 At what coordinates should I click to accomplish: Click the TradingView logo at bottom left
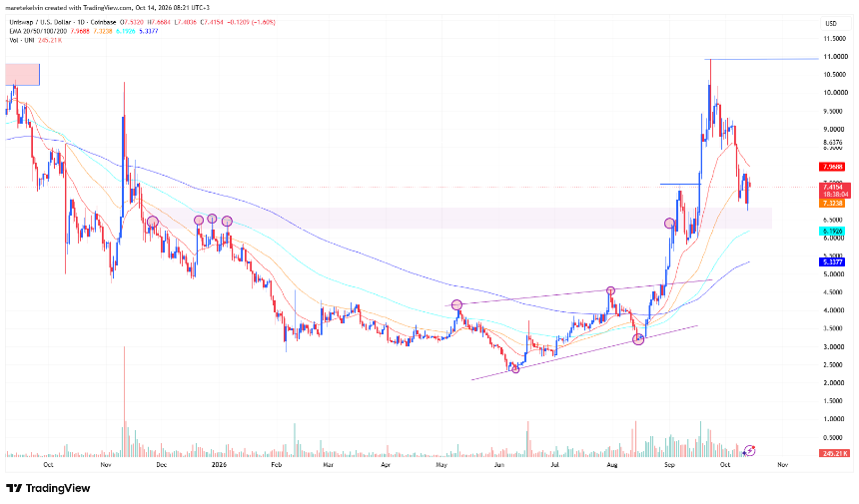pos(48,488)
